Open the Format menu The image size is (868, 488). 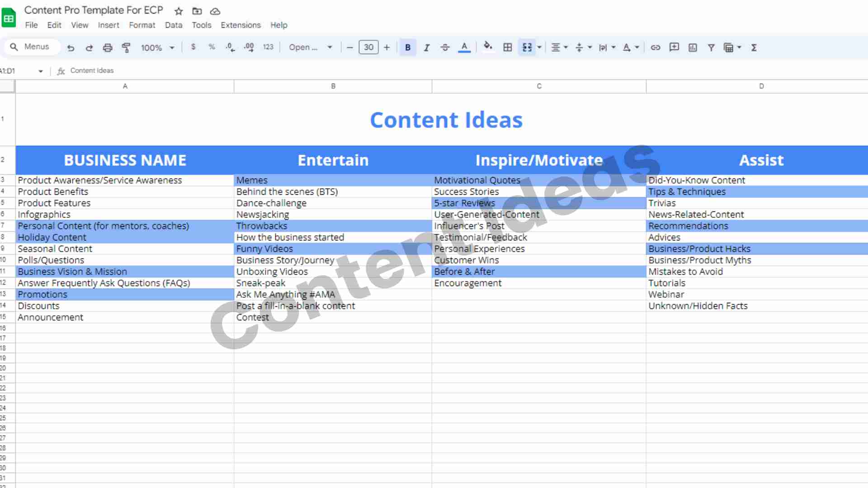142,25
